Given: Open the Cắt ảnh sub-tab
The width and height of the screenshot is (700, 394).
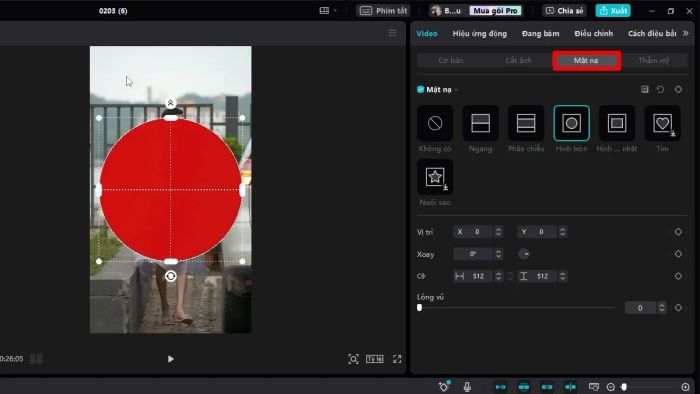Looking at the screenshot, I should point(518,60).
